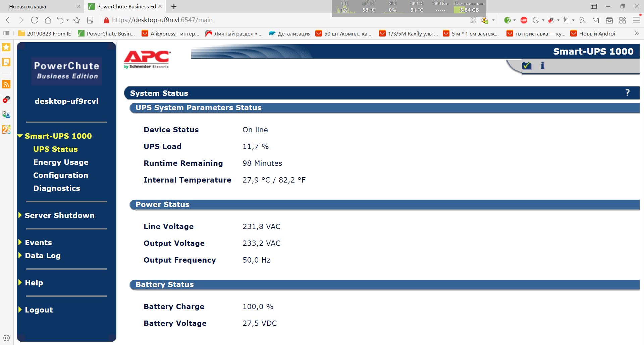Click the Server Shutdown navigation label
Screen dimensions: 644x345
pos(60,215)
